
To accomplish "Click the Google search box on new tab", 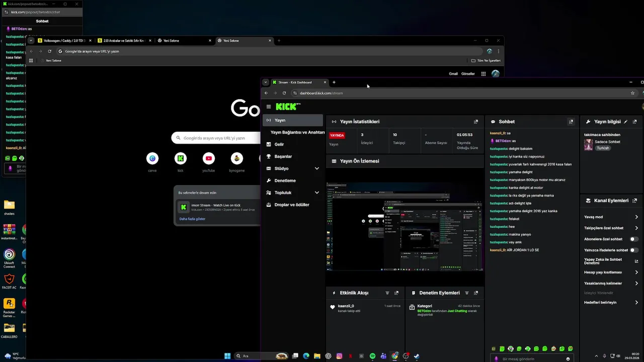I will 216,138.
